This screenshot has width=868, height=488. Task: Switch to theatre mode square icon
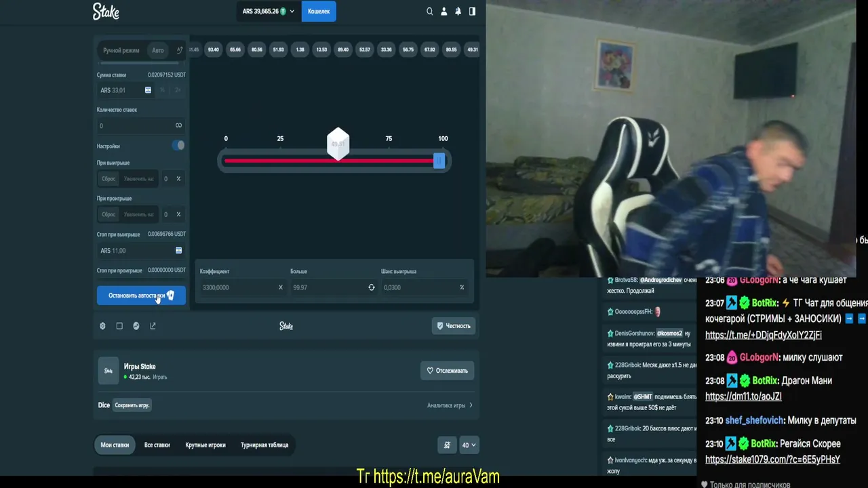pos(119,326)
